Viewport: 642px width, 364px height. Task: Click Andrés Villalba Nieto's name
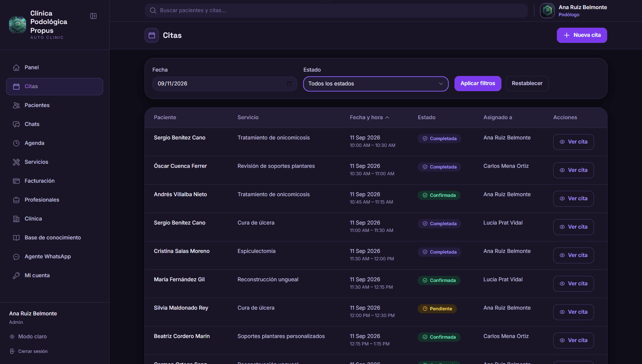pos(180,194)
